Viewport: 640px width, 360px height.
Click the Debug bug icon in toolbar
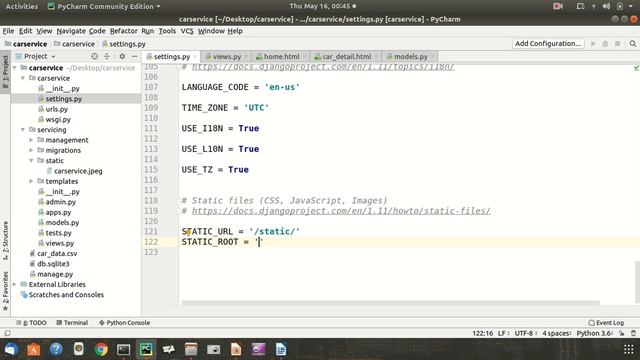(605, 44)
